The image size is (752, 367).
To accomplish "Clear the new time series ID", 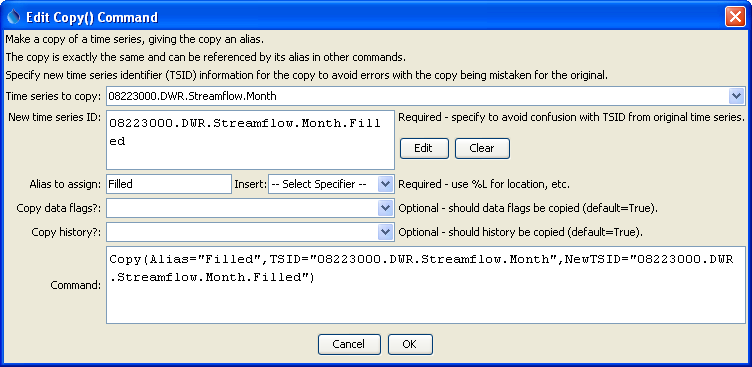I will (x=482, y=149).
